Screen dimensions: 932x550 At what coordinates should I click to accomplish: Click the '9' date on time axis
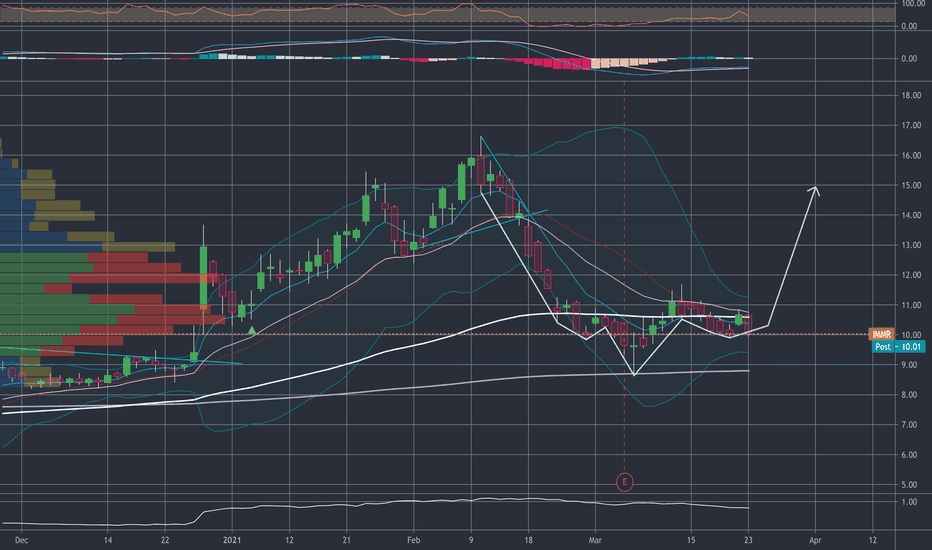tap(471, 540)
